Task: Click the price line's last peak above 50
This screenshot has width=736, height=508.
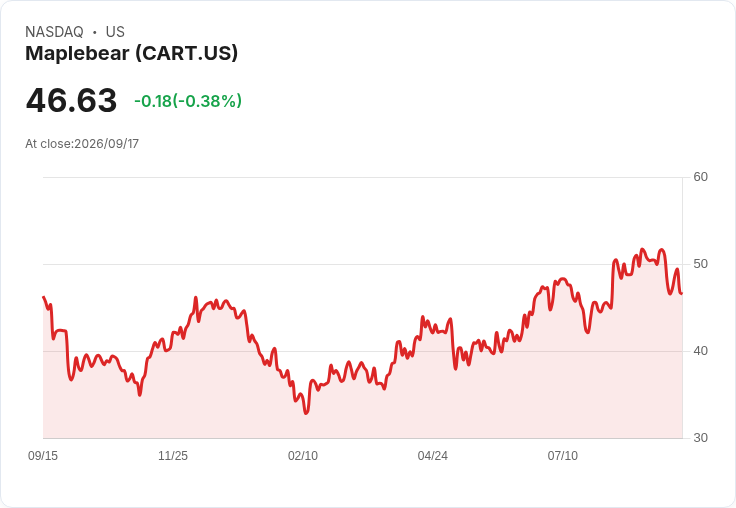Action: point(662,250)
